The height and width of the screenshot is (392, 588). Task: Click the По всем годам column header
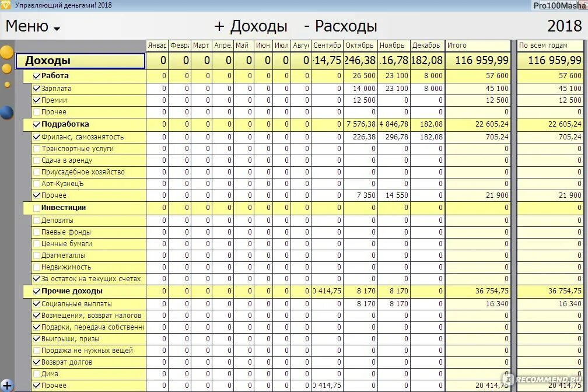click(x=550, y=45)
